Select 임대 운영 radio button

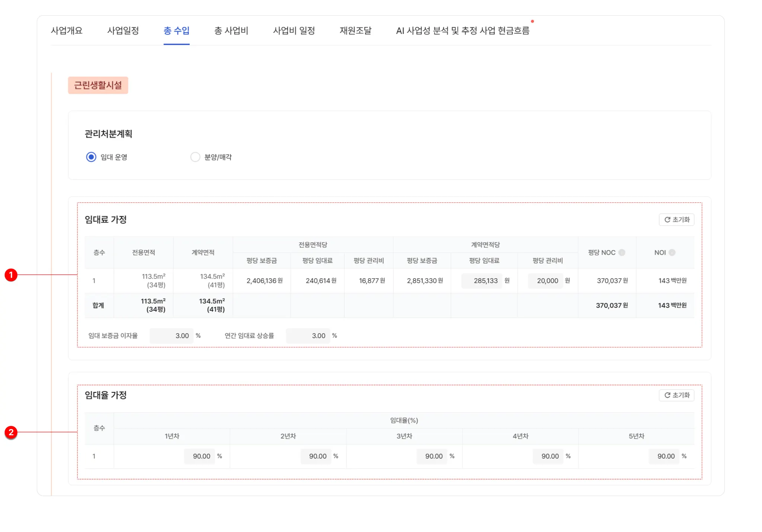point(91,157)
